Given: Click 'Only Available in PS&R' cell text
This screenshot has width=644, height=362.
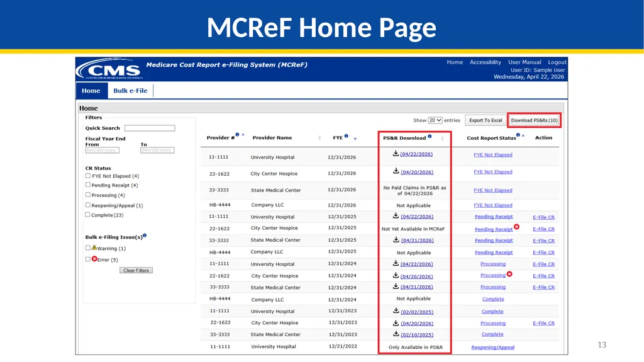Looking at the screenshot, I should 416,347.
